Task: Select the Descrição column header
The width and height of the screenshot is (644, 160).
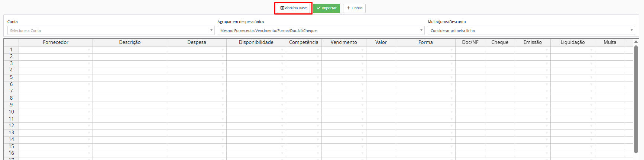Action: (130, 42)
